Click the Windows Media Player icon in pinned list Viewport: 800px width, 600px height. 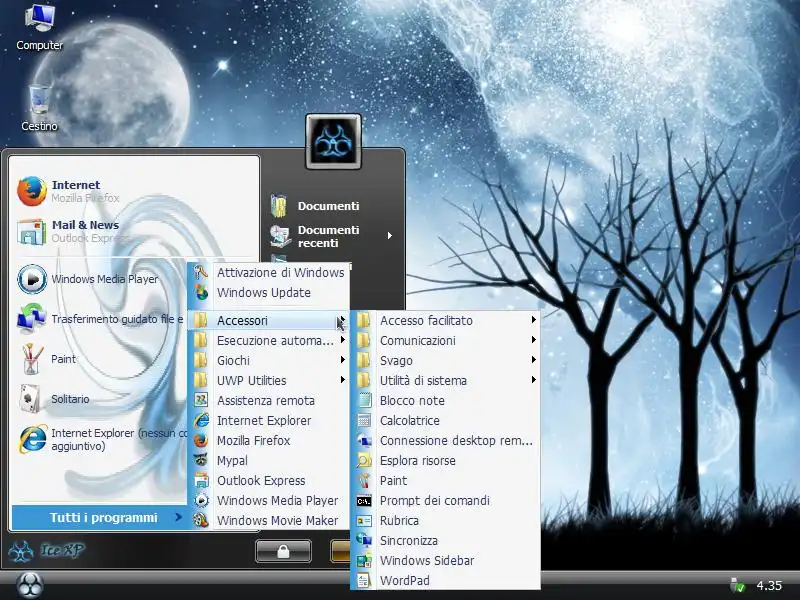pos(32,279)
